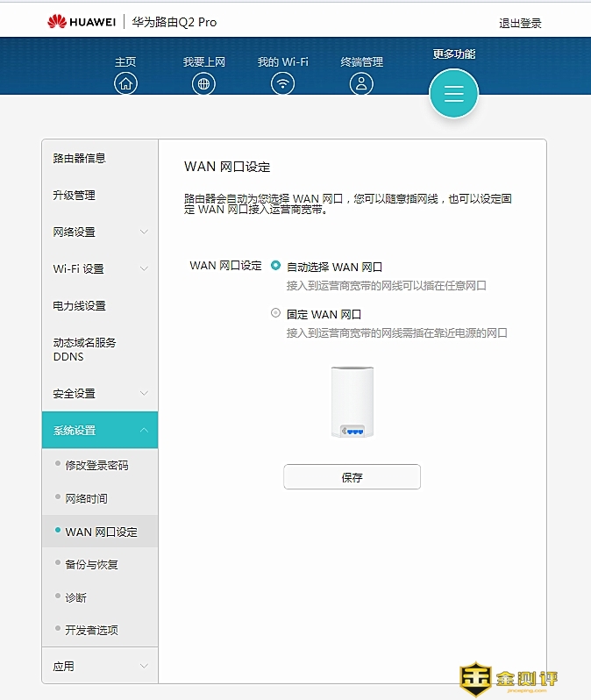Select 自动选择 WAN 网口 radio button

(276, 266)
